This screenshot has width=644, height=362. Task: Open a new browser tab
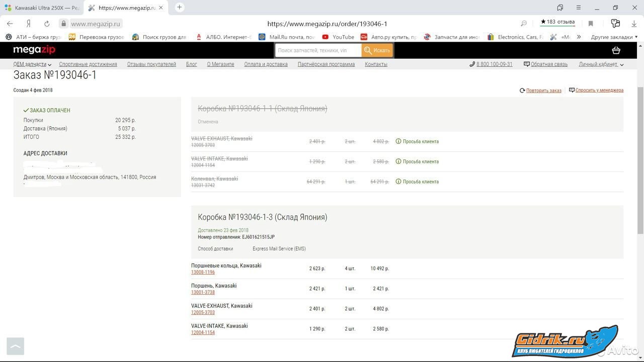pyautogui.click(x=179, y=8)
